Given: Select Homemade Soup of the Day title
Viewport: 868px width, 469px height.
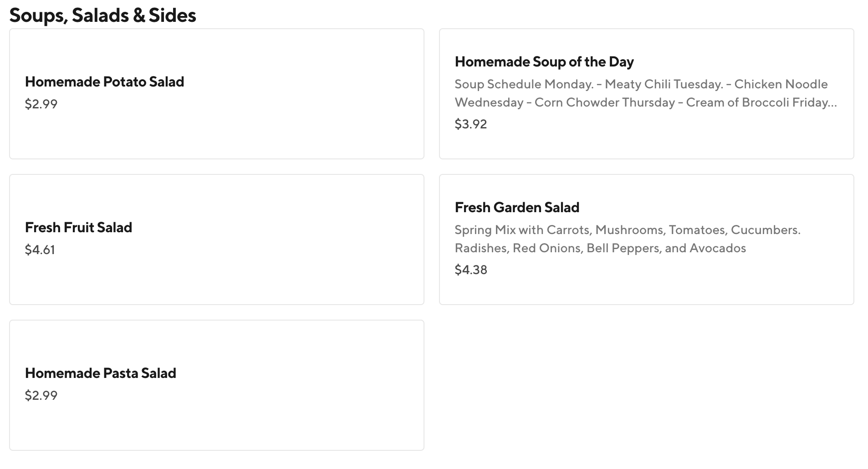Looking at the screenshot, I should tap(544, 62).
